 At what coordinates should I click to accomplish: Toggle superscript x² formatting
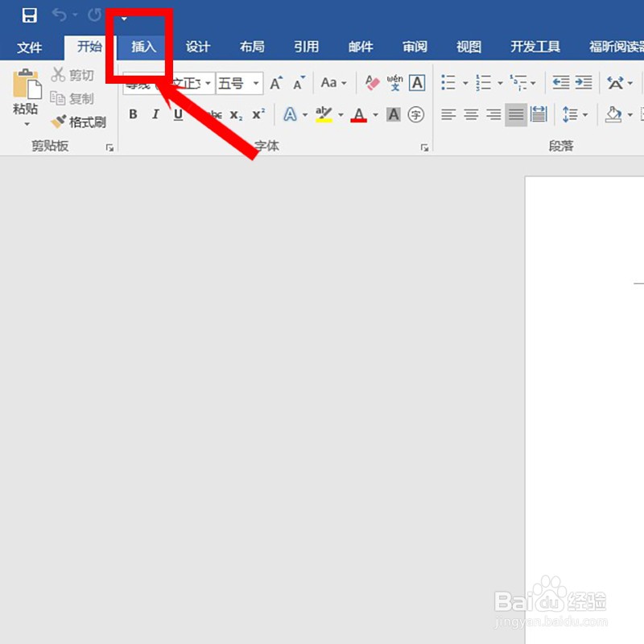point(258,114)
